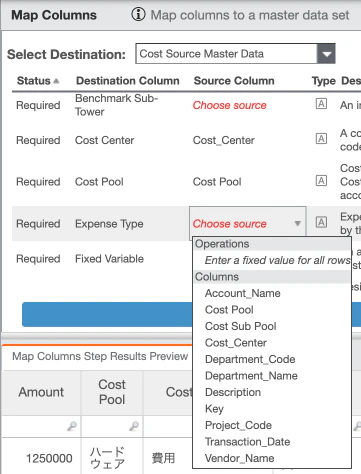Screen dimensions: 361x474
Task: Click Cost Pool preview column header
Action: (x=112, y=392)
